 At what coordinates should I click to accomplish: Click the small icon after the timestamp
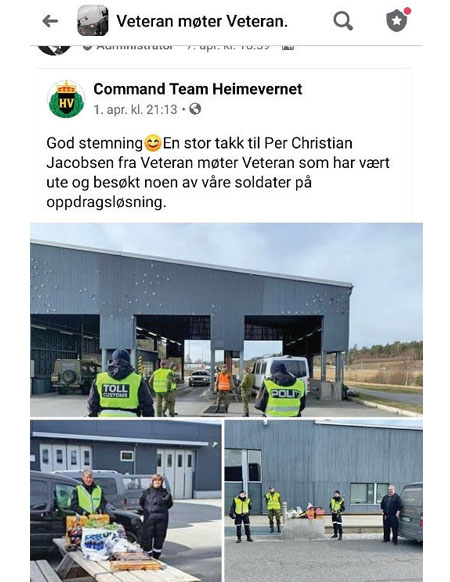click(288, 47)
